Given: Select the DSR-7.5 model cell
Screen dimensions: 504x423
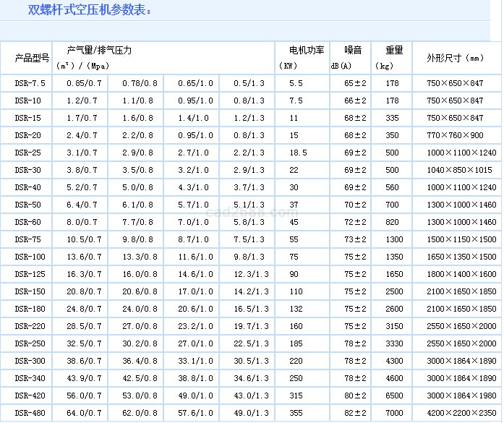Looking at the screenshot, I should click(30, 83).
